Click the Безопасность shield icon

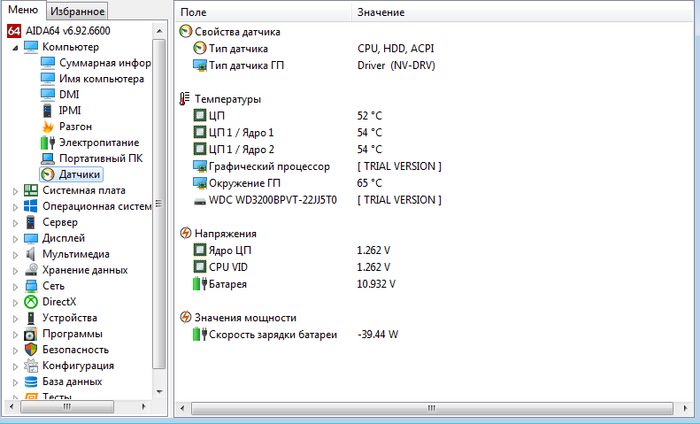[31, 350]
